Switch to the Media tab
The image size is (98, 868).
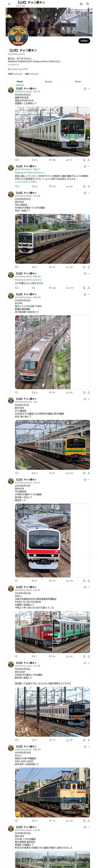(78, 82)
